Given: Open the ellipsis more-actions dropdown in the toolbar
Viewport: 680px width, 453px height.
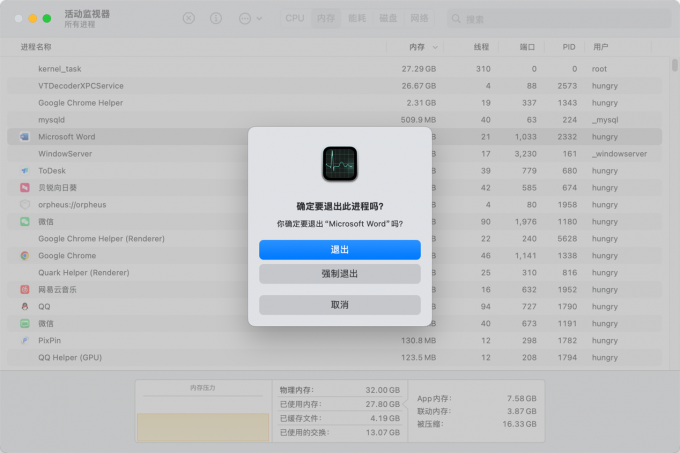Looking at the screenshot, I should coord(250,18).
